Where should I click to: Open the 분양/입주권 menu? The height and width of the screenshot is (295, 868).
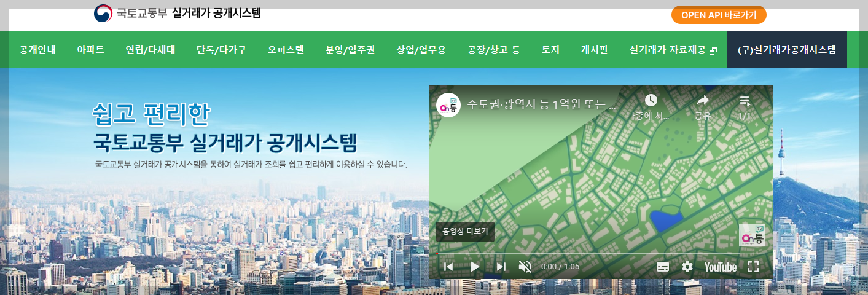[x=350, y=50]
